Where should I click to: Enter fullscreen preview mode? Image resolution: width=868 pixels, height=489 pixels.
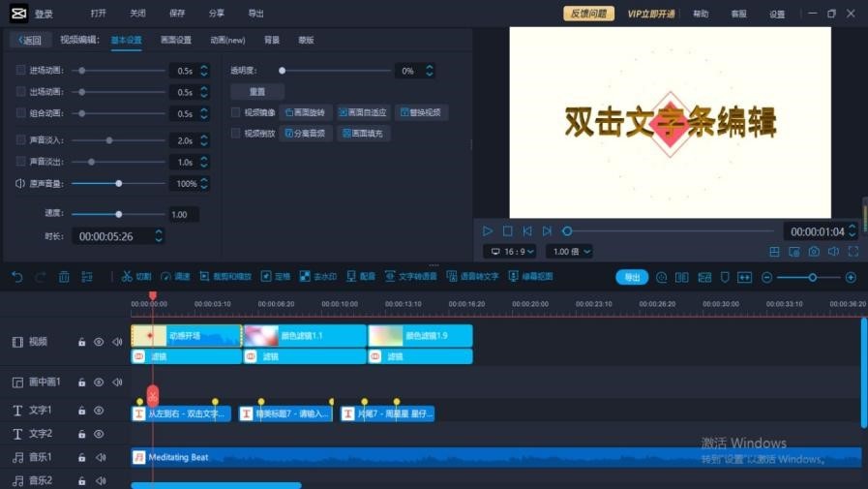pyautogui.click(x=853, y=252)
